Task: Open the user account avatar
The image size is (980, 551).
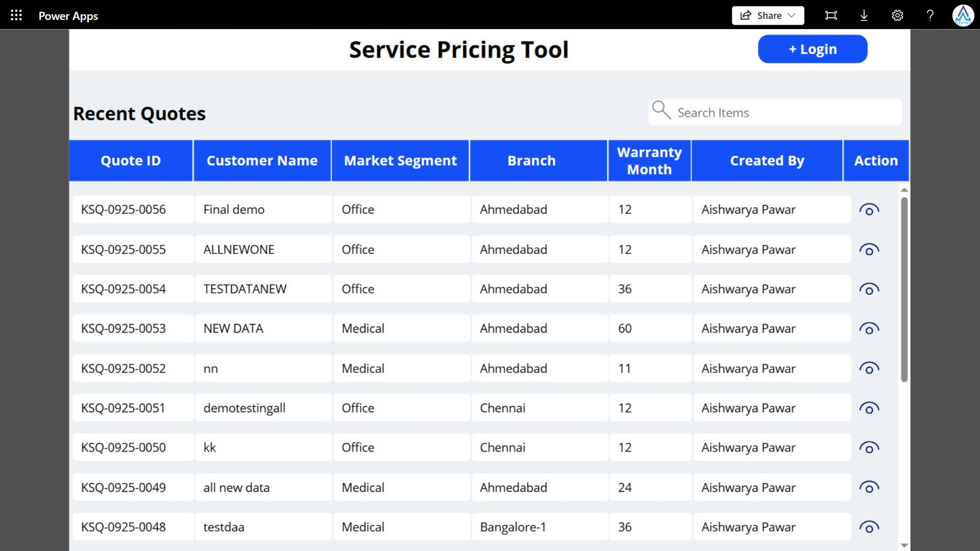Action: click(x=963, y=15)
